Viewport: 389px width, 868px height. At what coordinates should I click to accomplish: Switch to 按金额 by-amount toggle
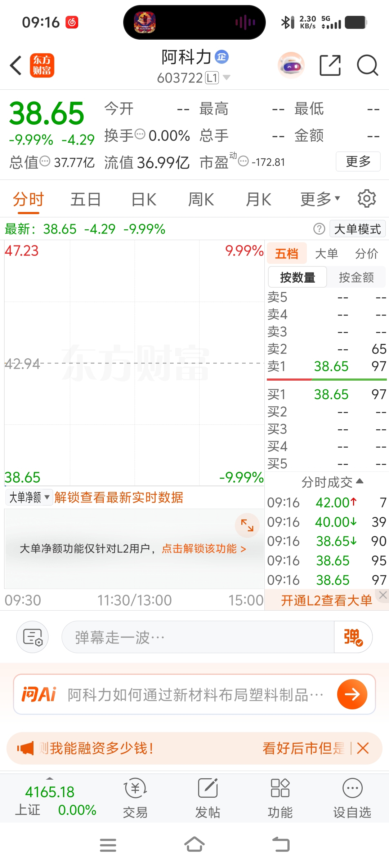pos(356,277)
